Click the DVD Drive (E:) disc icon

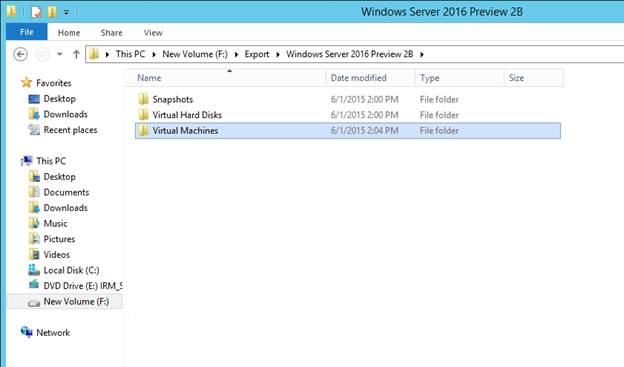[x=34, y=285]
